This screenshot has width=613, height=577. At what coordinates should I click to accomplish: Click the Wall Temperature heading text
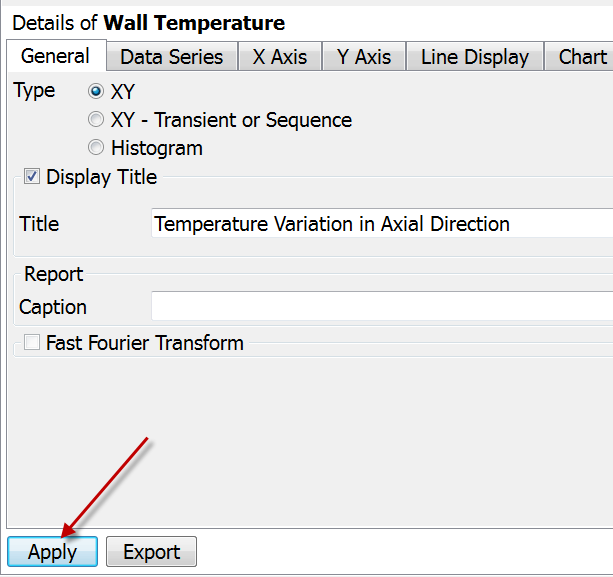[194, 23]
